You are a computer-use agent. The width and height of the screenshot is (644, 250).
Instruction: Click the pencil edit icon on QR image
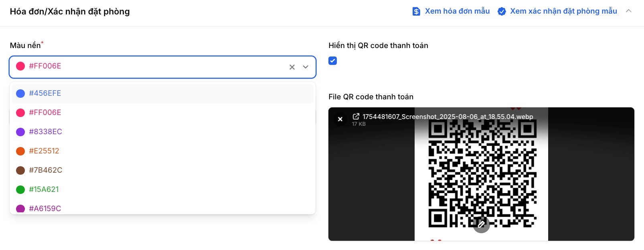click(481, 224)
